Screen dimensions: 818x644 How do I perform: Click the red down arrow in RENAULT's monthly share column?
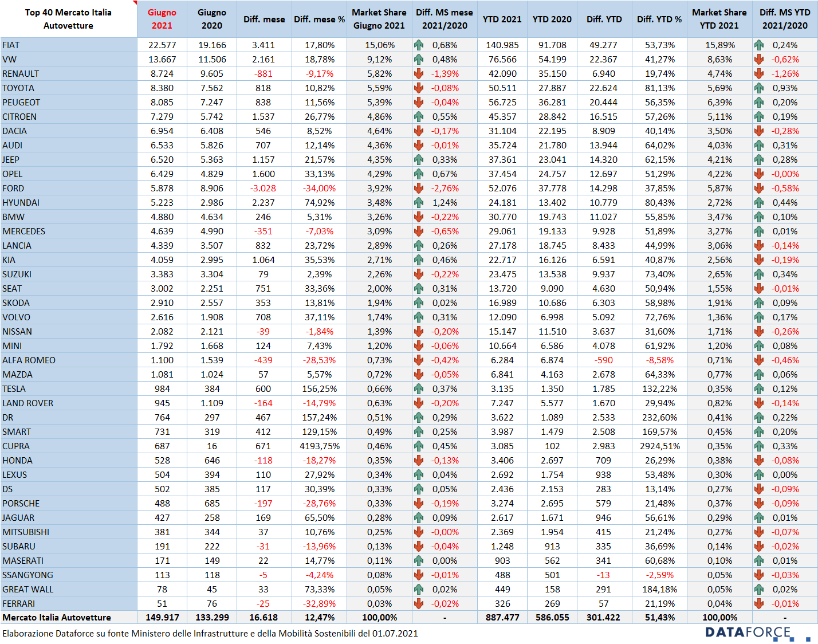(x=419, y=73)
